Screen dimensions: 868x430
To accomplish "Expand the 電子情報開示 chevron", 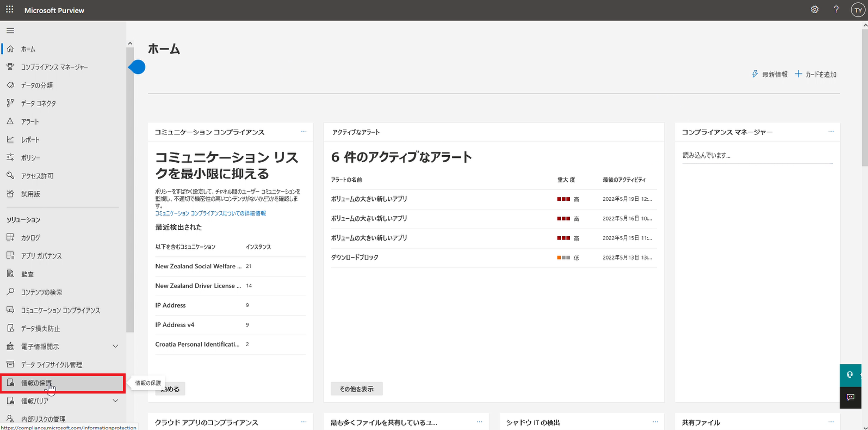I will click(115, 346).
